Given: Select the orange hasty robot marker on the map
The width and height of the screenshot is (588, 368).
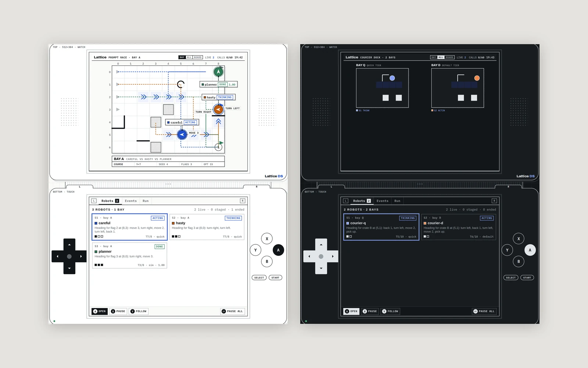Looking at the screenshot, I should [218, 109].
